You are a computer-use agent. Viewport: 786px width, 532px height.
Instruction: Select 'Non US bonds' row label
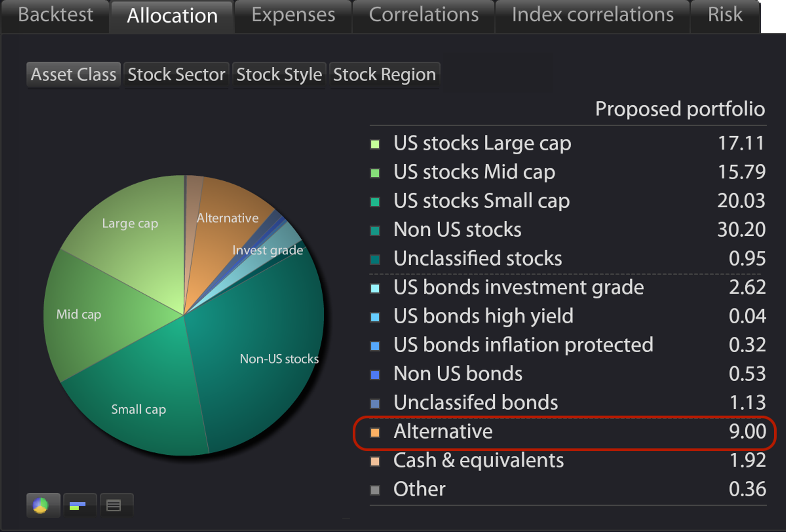(458, 374)
